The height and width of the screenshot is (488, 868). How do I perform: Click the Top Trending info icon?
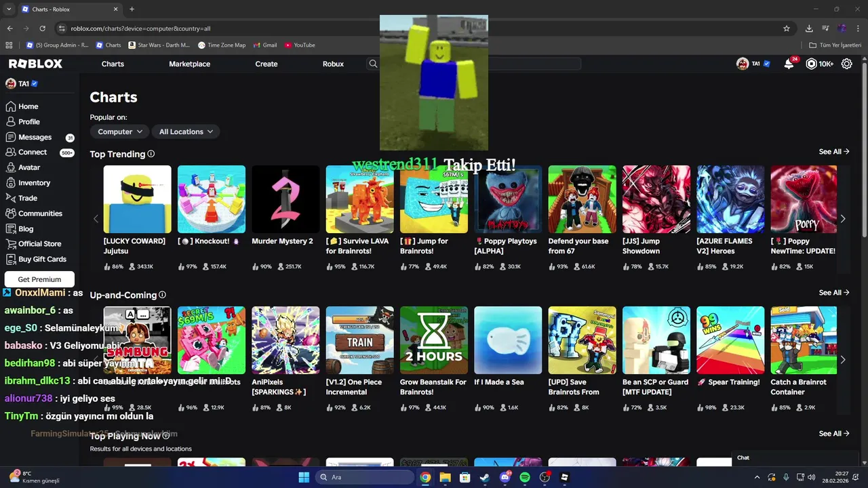(151, 154)
